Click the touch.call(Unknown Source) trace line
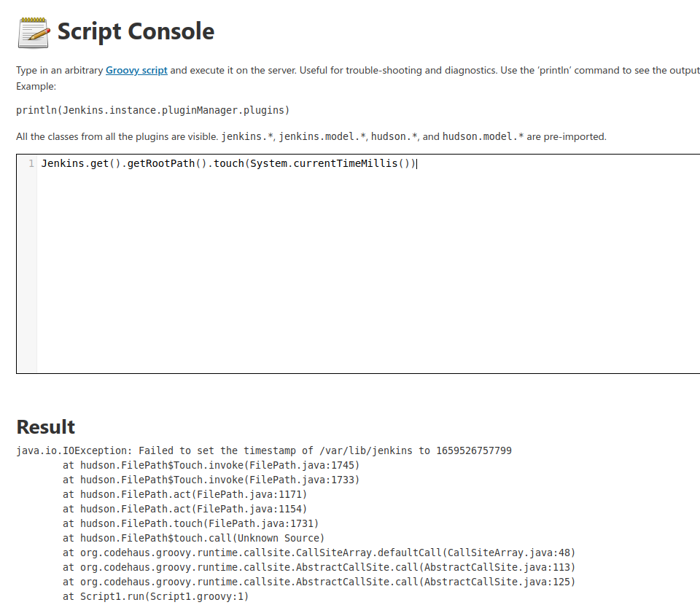Image resolution: width=700 pixels, height=605 pixels. (x=193, y=538)
